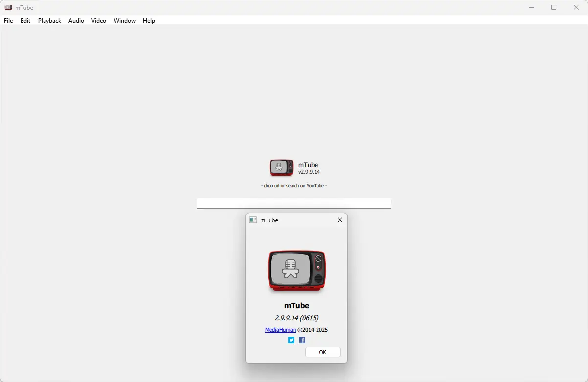Open the Edit menu

(x=25, y=21)
